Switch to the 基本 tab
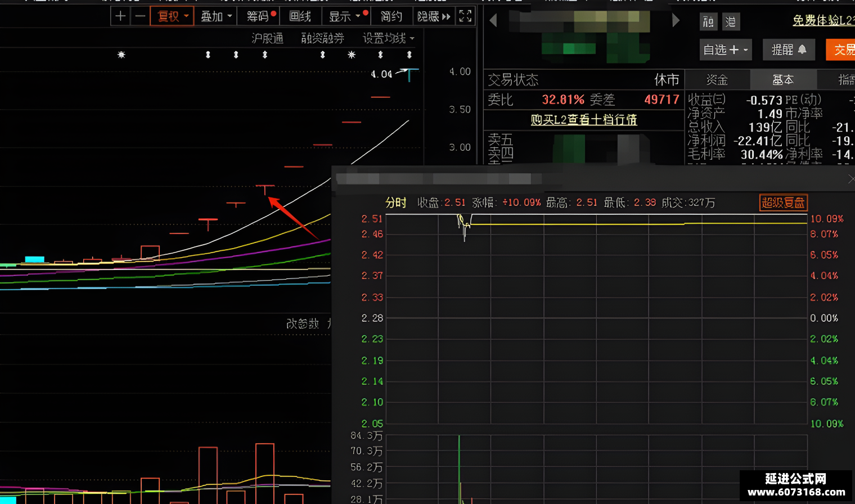 (783, 80)
